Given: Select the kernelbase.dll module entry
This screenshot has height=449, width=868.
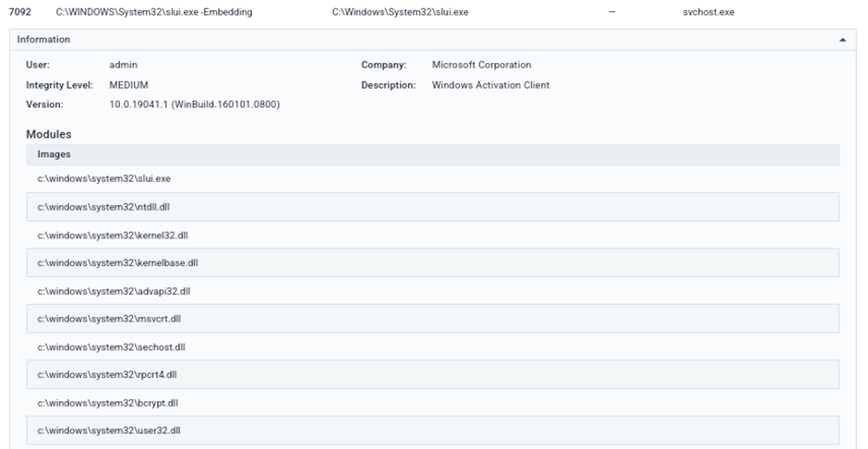Looking at the screenshot, I should coord(117,262).
